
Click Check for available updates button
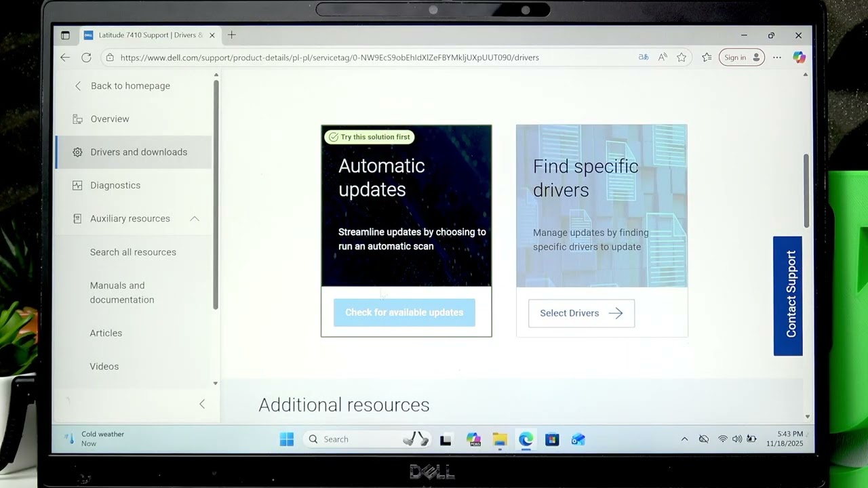404,312
